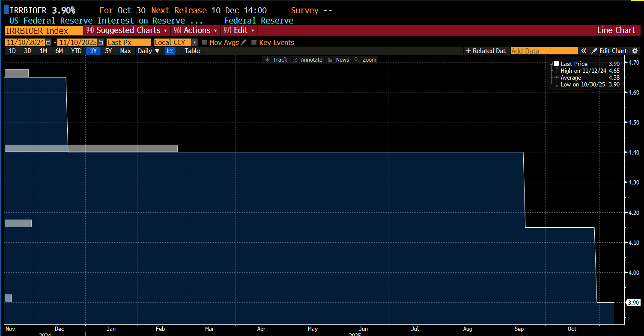The width and height of the screenshot is (644, 336).
Task: Click the start date field 11/10/2024
Action: [x=25, y=42]
